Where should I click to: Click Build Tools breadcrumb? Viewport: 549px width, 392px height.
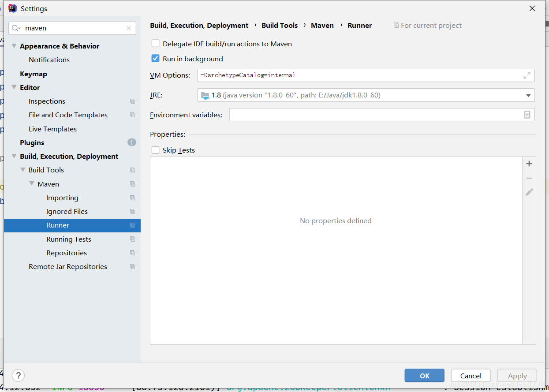(280, 26)
